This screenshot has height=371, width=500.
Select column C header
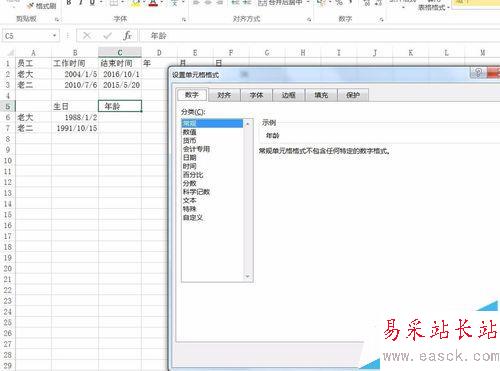tap(120, 53)
